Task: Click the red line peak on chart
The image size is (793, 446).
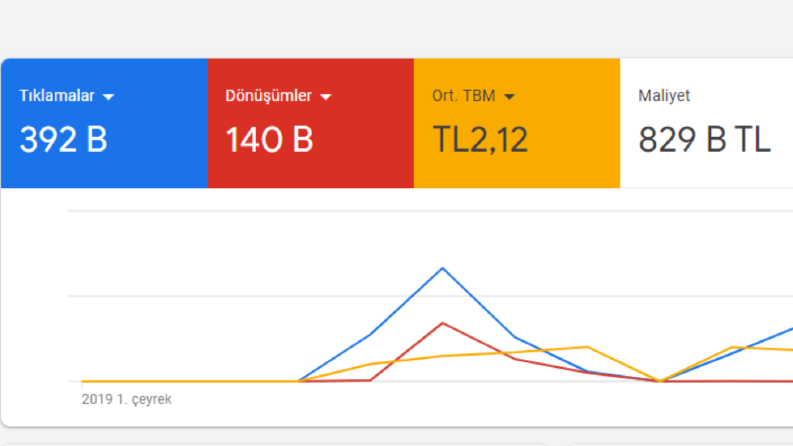Action: (x=443, y=323)
